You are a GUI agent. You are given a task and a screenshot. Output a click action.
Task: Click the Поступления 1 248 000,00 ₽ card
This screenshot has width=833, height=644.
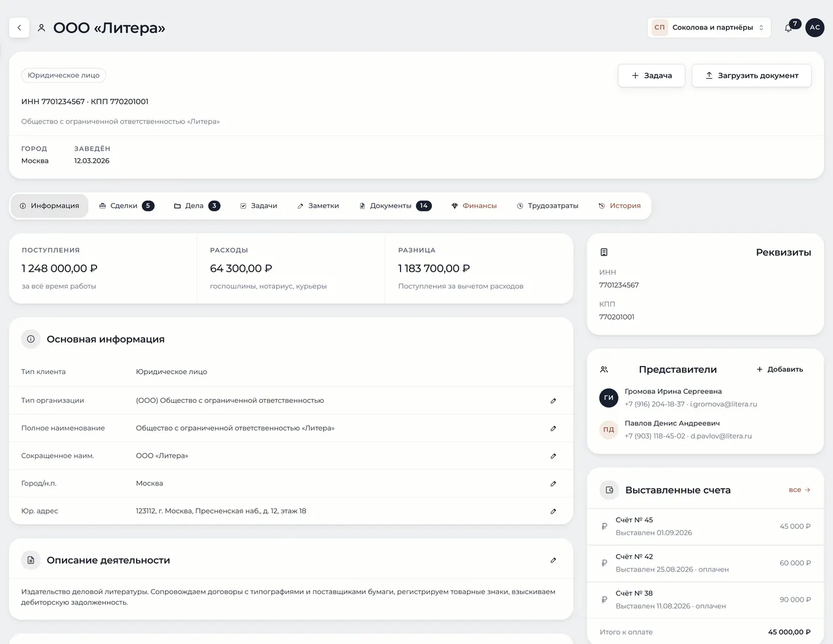103,268
